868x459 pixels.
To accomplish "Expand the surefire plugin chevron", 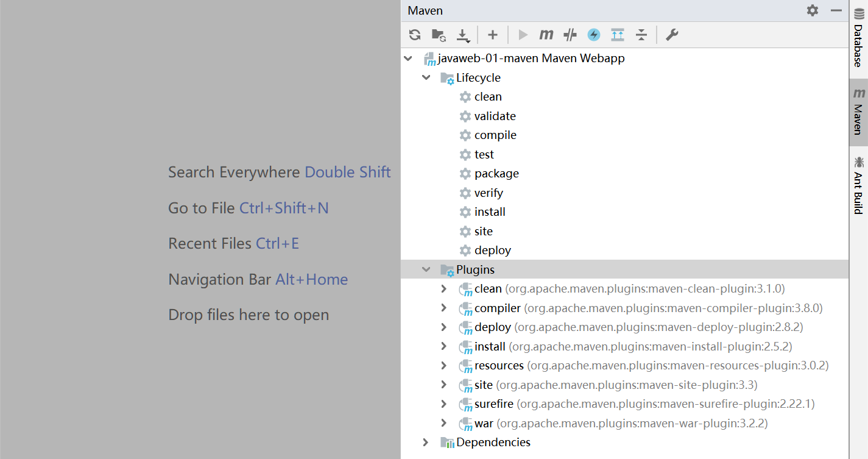I will [x=444, y=404].
